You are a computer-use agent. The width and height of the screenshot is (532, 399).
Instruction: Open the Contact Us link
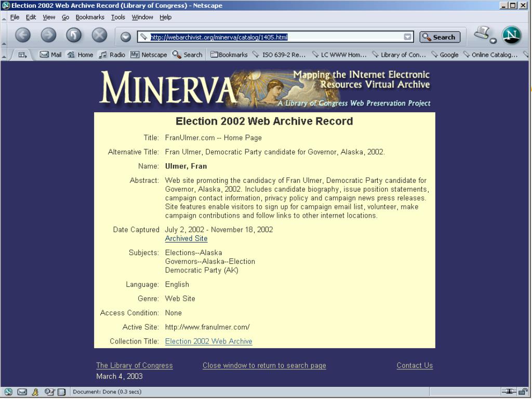tap(415, 365)
